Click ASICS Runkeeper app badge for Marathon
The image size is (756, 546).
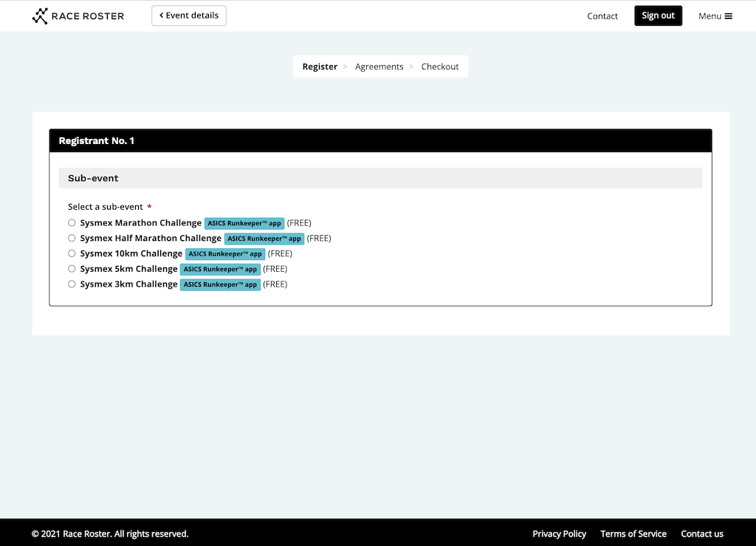(x=244, y=223)
